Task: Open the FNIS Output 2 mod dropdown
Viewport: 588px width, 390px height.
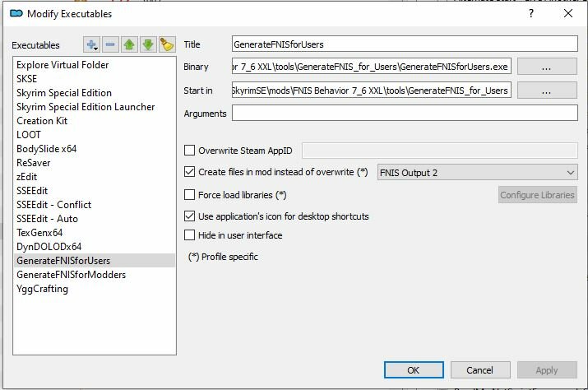Action: 477,173
